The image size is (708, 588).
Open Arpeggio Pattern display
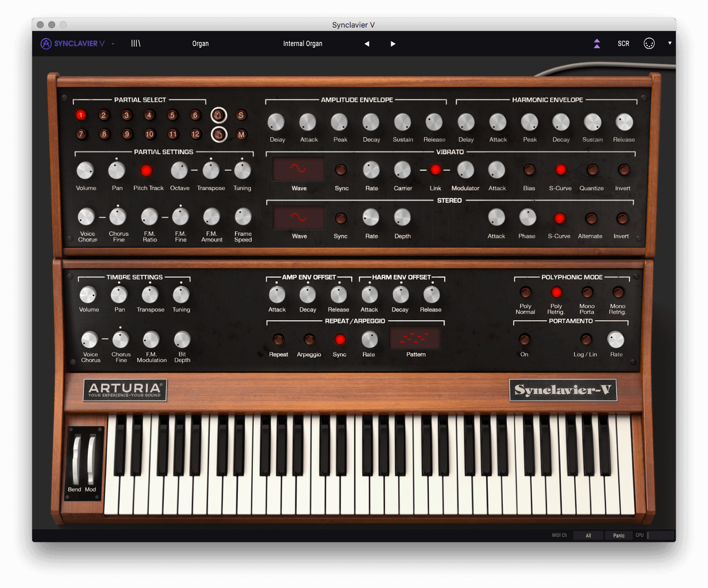pos(415,338)
